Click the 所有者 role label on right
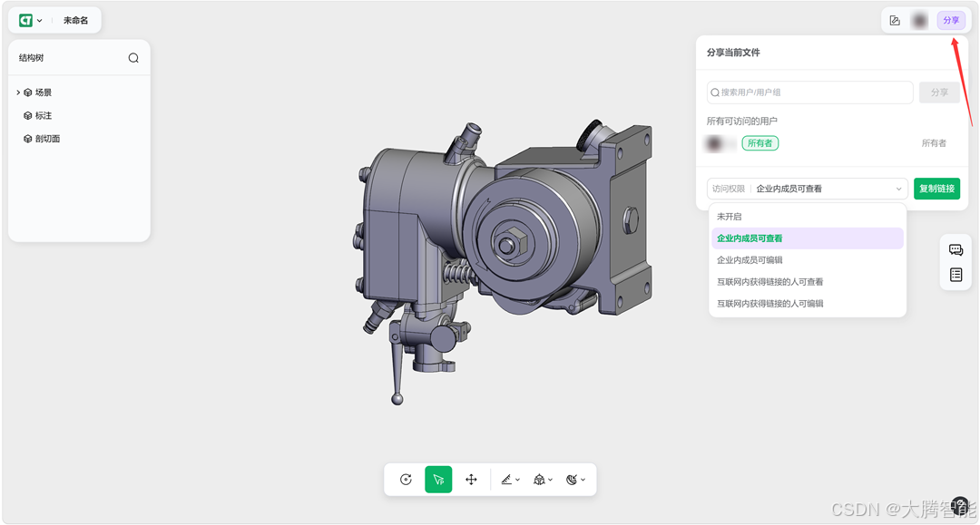The image size is (980, 525). 934,143
